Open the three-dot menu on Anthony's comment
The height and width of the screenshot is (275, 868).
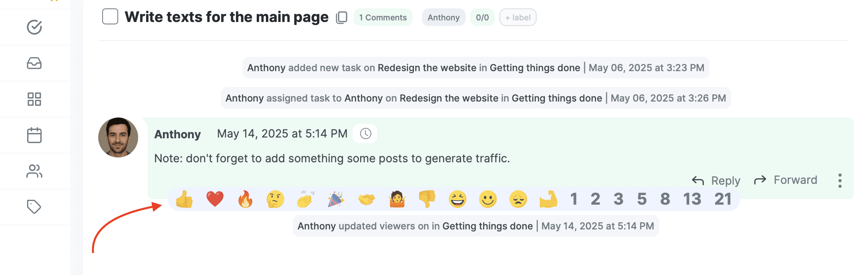(x=840, y=181)
